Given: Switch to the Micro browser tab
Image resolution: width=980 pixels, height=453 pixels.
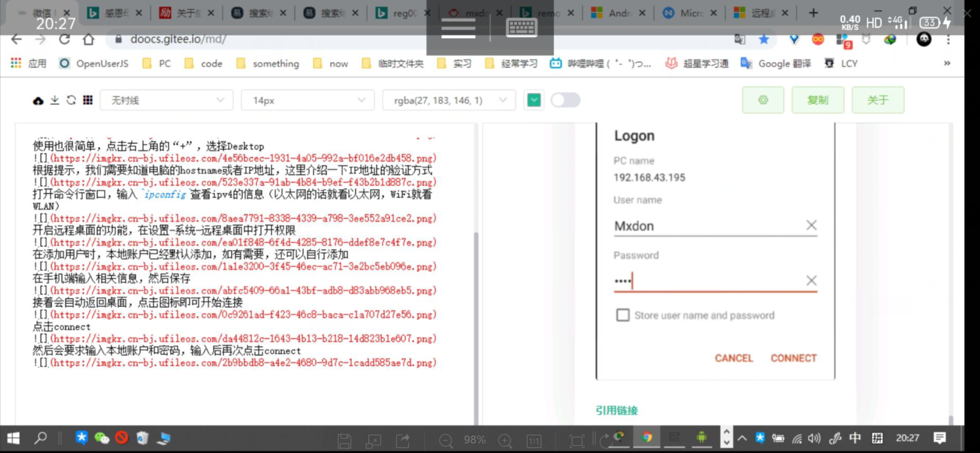Looking at the screenshot, I should pos(690,13).
